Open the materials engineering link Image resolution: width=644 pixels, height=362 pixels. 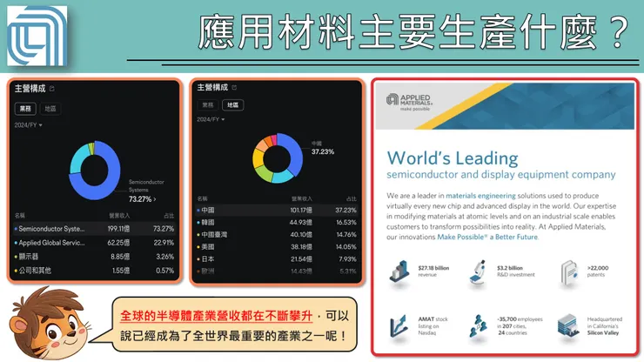(x=480, y=196)
